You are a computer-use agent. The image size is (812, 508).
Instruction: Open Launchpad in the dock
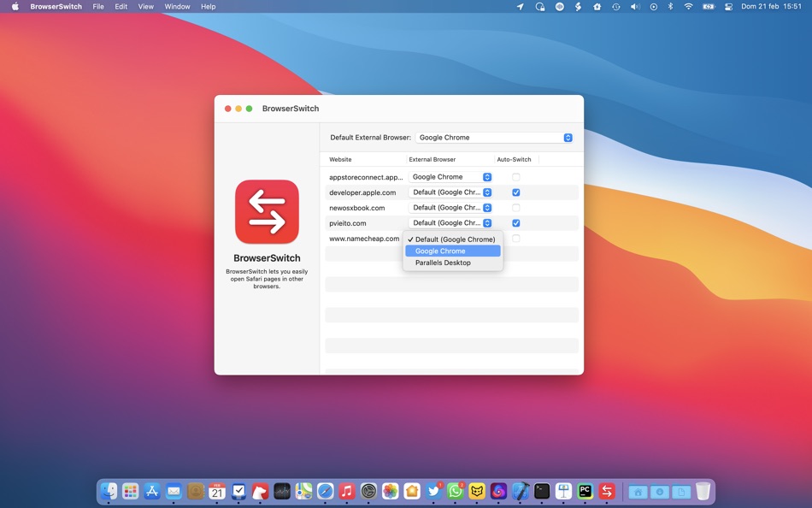(x=131, y=490)
